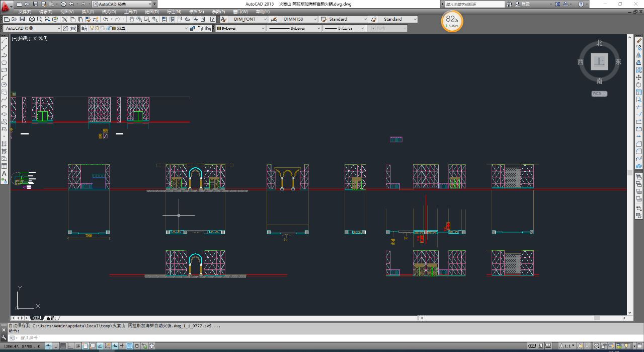The image size is (644, 352).
Task: Click the title bar help question icon
Action: [581, 4]
